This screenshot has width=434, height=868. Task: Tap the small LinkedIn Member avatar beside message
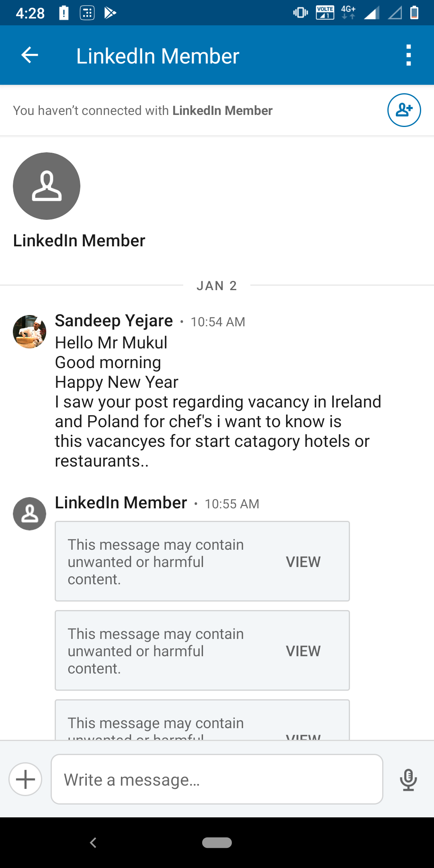[x=29, y=514]
